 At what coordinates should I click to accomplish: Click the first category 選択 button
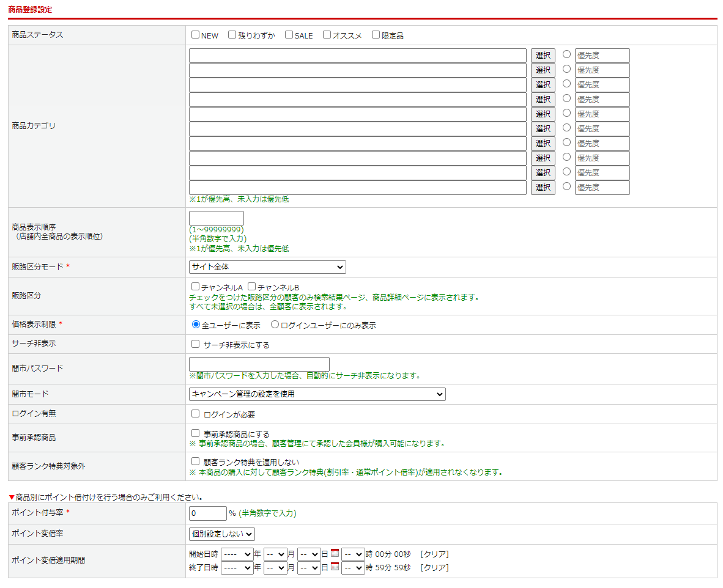coord(543,56)
